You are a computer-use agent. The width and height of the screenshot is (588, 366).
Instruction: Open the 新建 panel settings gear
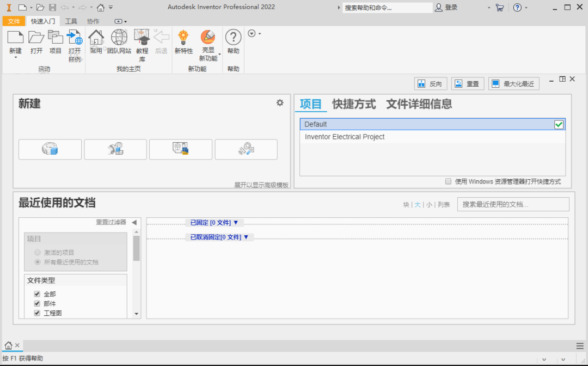(x=280, y=103)
